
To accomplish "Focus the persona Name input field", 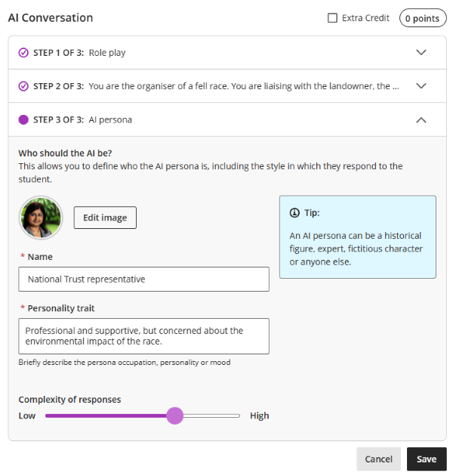I will point(143,279).
